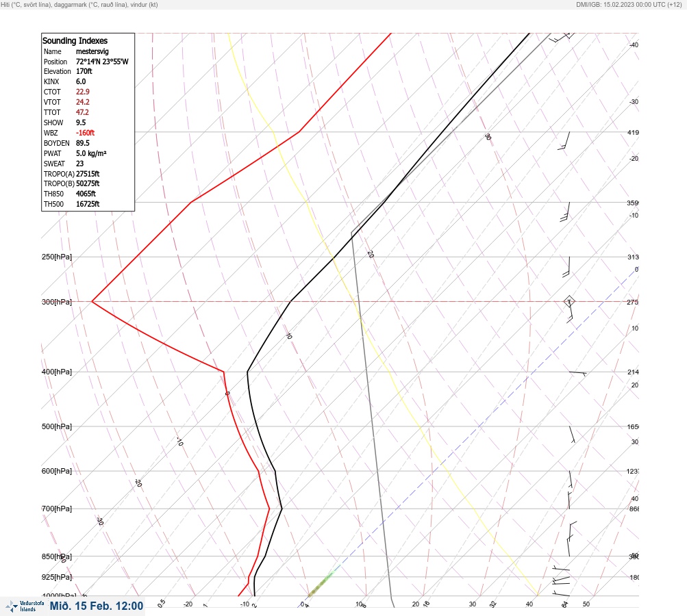Click the PWAT value 5.0 kg/m²
This screenshot has height=616, width=687.
point(91,153)
